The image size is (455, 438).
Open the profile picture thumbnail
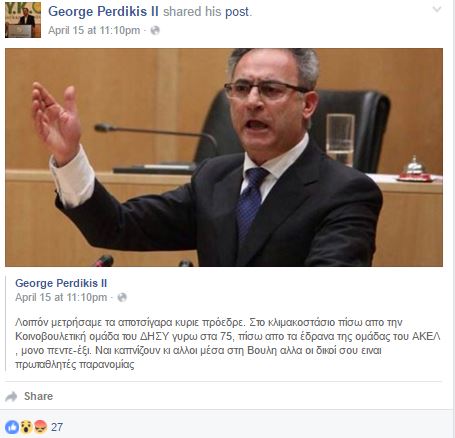(23, 19)
